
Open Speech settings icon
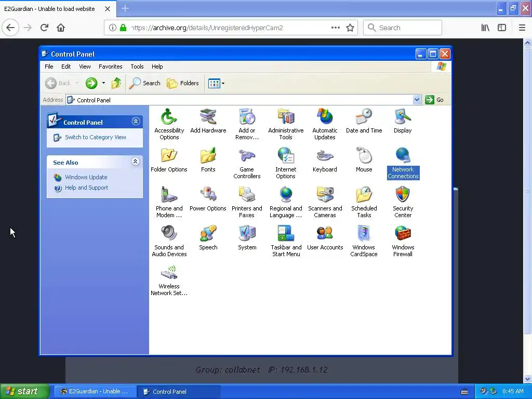[x=208, y=238]
